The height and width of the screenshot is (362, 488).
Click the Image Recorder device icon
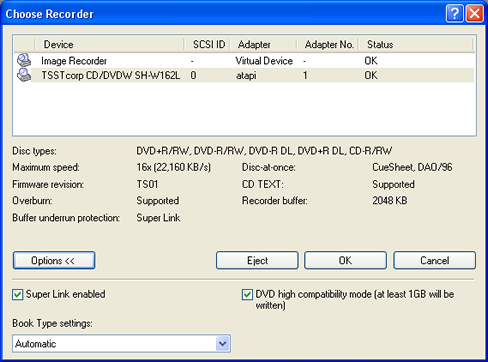pyautogui.click(x=24, y=60)
